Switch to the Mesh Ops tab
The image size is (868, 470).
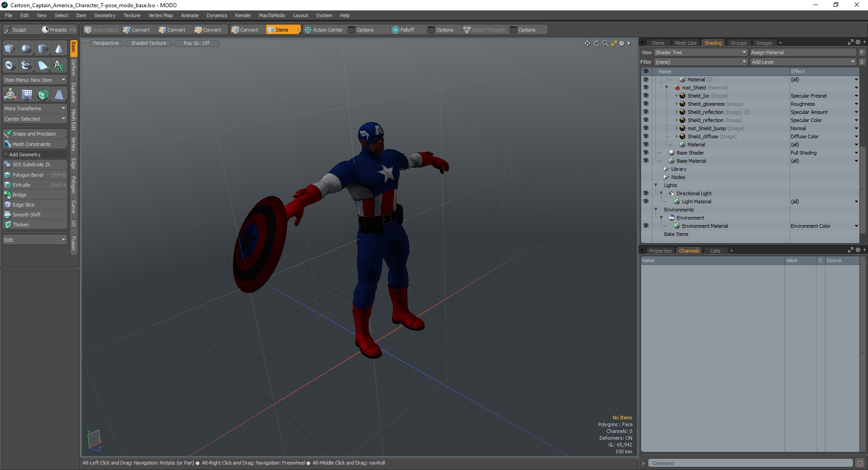[x=685, y=43]
